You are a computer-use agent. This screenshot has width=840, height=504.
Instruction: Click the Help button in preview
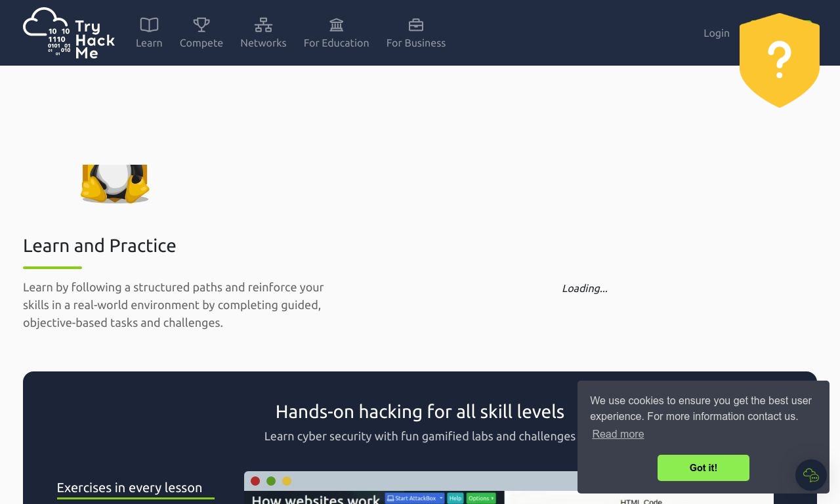pos(455,498)
